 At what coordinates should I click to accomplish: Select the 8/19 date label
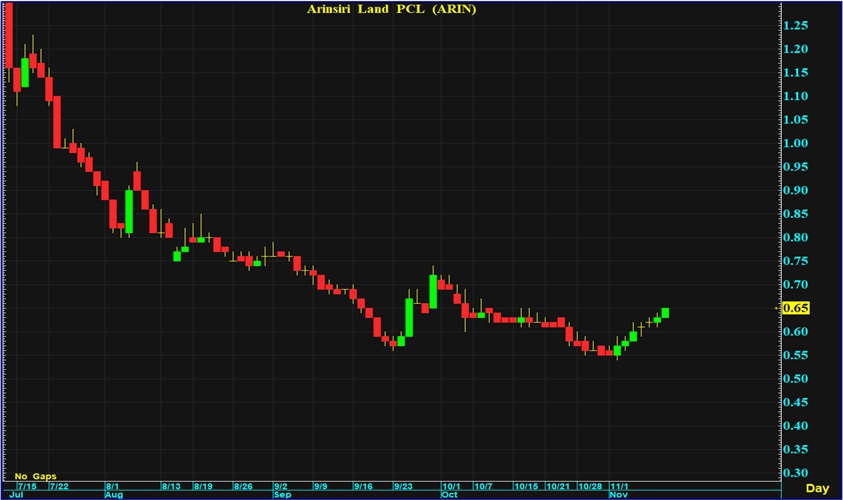tap(204, 486)
